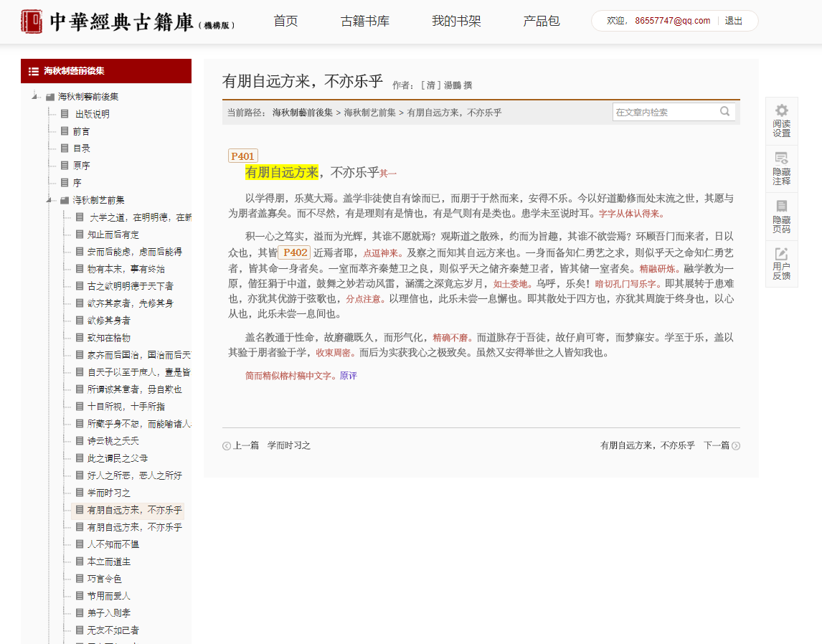Viewport: 822px width, 644px height.
Task: Click the next article arrow icon
Action: tap(735, 446)
